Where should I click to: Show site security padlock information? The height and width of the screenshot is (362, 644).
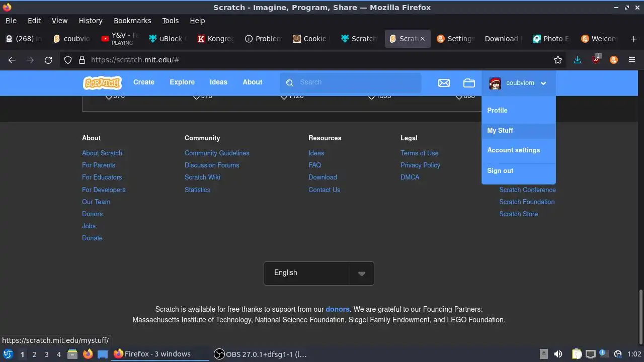82,60
